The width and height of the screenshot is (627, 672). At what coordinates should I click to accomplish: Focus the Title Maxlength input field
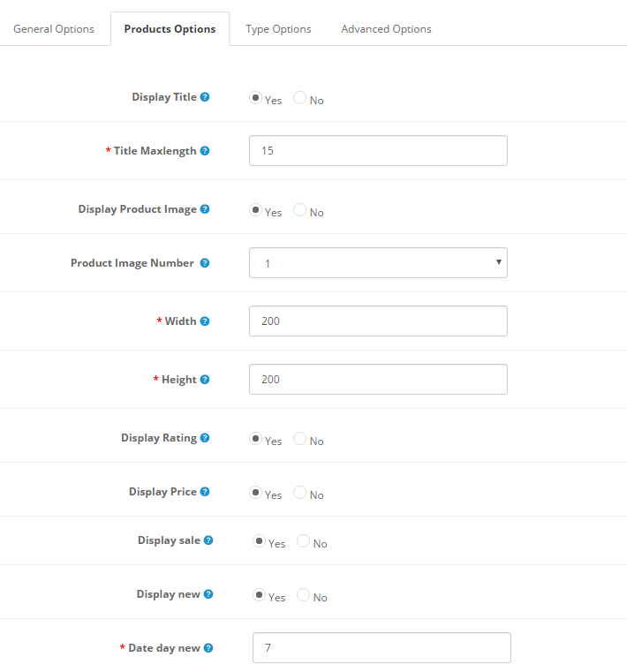(378, 151)
